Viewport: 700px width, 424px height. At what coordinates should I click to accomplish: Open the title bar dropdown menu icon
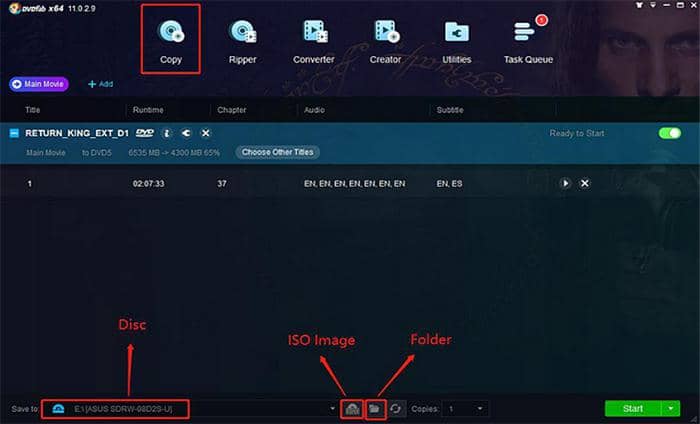point(653,5)
